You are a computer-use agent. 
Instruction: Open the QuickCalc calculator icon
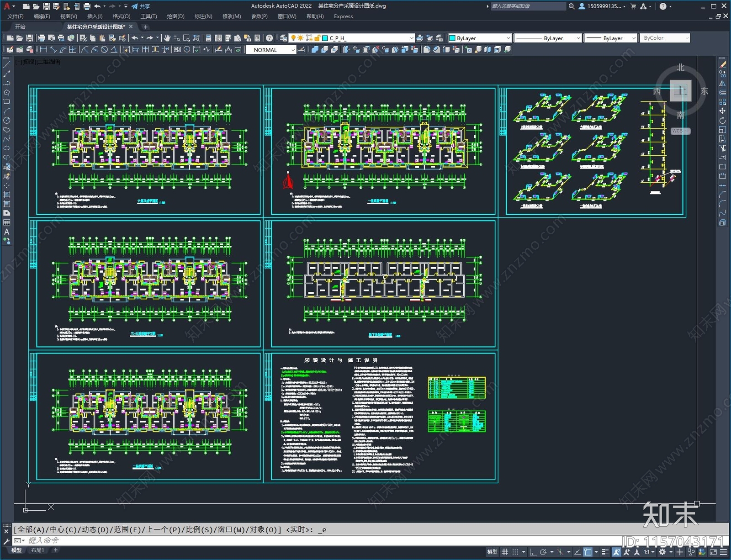tap(257, 38)
